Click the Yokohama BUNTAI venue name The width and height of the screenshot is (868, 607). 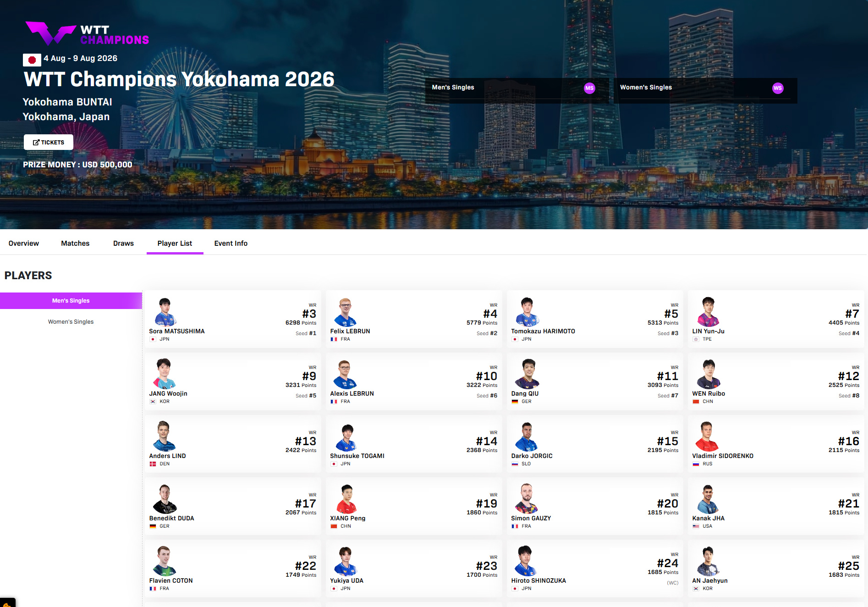pyautogui.click(x=67, y=102)
